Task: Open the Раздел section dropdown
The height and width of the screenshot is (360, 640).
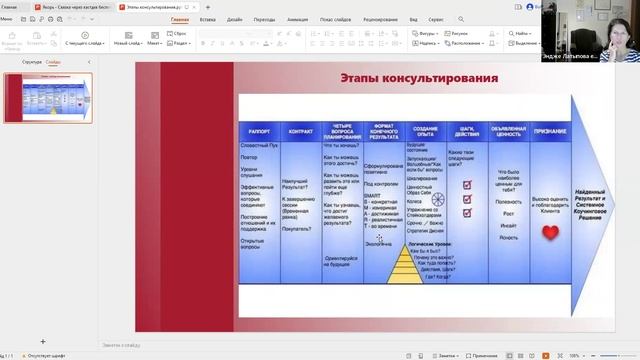Action: (179, 43)
